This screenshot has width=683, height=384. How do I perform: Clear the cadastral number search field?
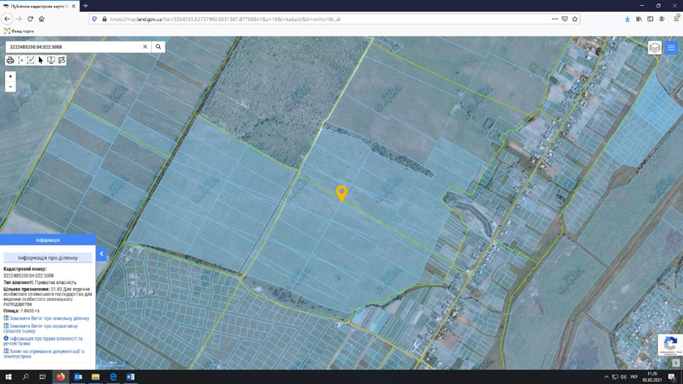[x=145, y=47]
